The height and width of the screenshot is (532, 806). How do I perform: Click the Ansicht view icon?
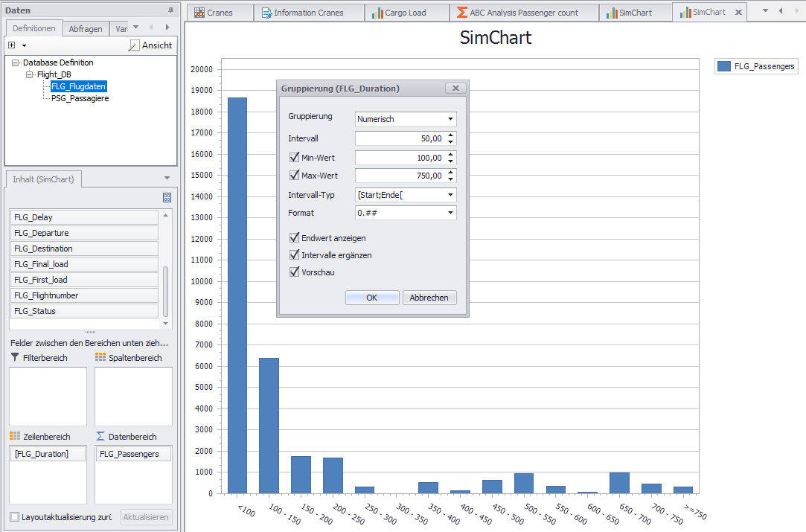(x=133, y=45)
